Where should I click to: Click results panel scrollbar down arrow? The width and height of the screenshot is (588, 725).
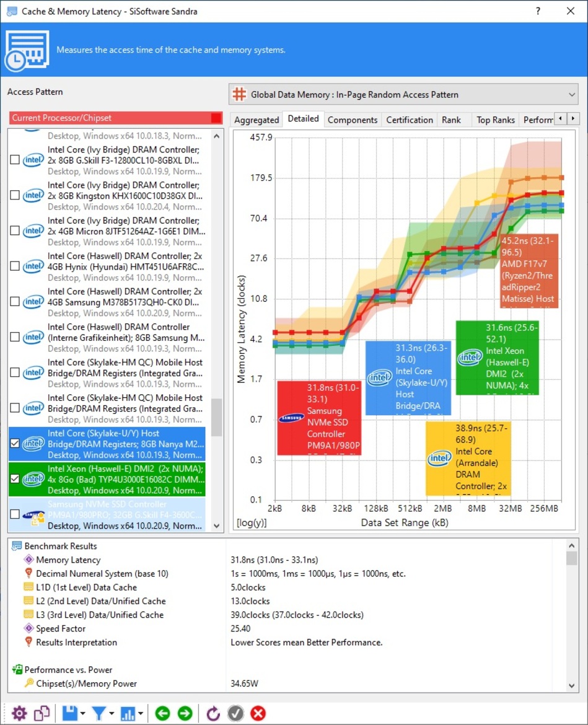[572, 686]
